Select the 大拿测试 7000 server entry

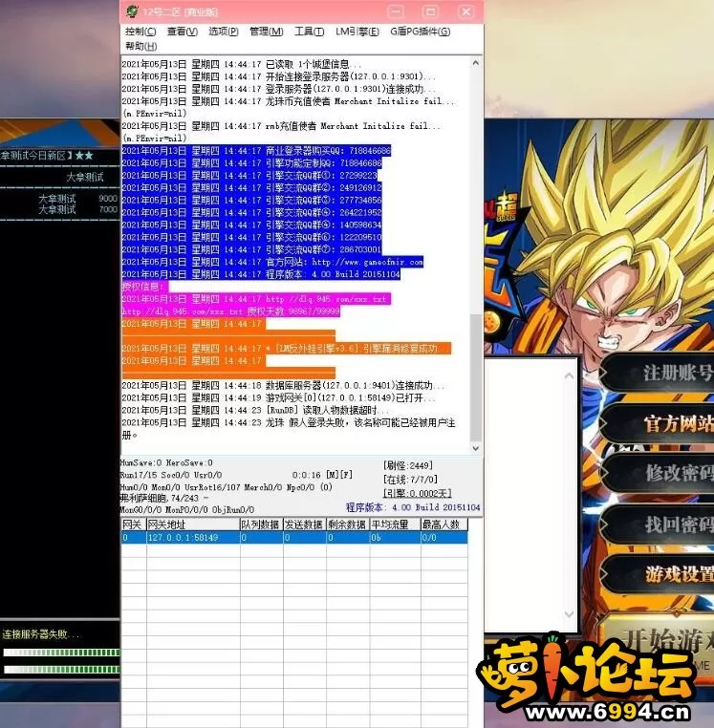(x=77, y=209)
